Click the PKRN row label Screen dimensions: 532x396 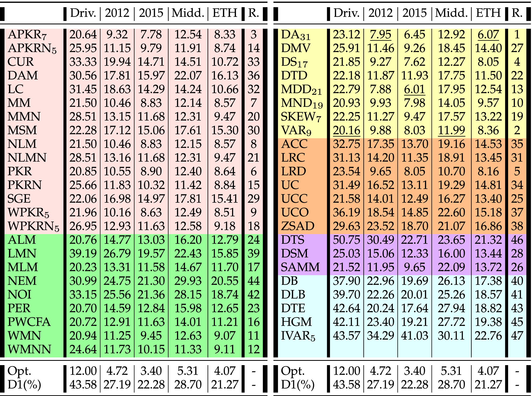tap(25, 185)
